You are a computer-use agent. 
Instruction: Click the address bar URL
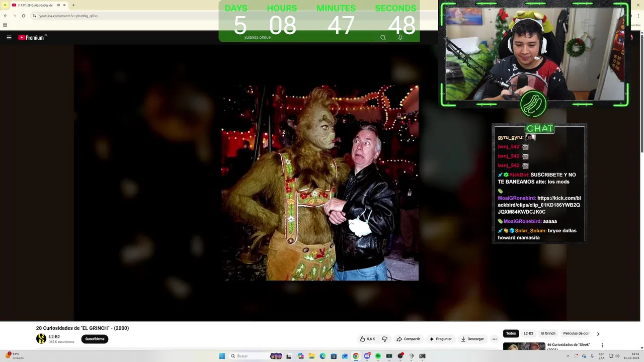(68, 16)
